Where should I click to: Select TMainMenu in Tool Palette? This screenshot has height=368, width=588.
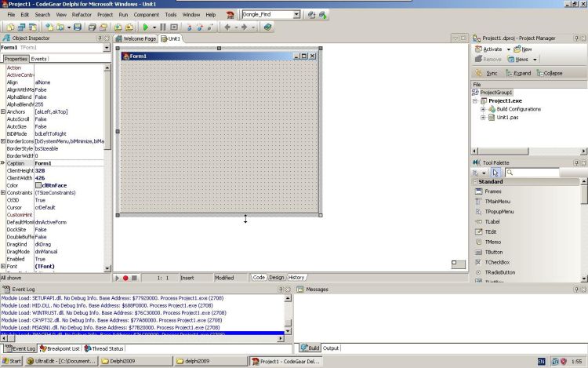497,202
